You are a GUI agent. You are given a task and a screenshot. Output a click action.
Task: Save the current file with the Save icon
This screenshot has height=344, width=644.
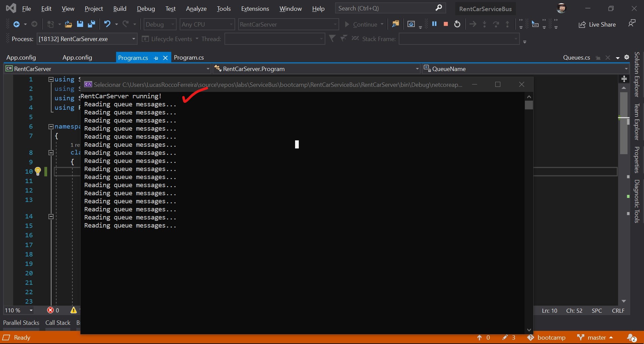(80, 24)
